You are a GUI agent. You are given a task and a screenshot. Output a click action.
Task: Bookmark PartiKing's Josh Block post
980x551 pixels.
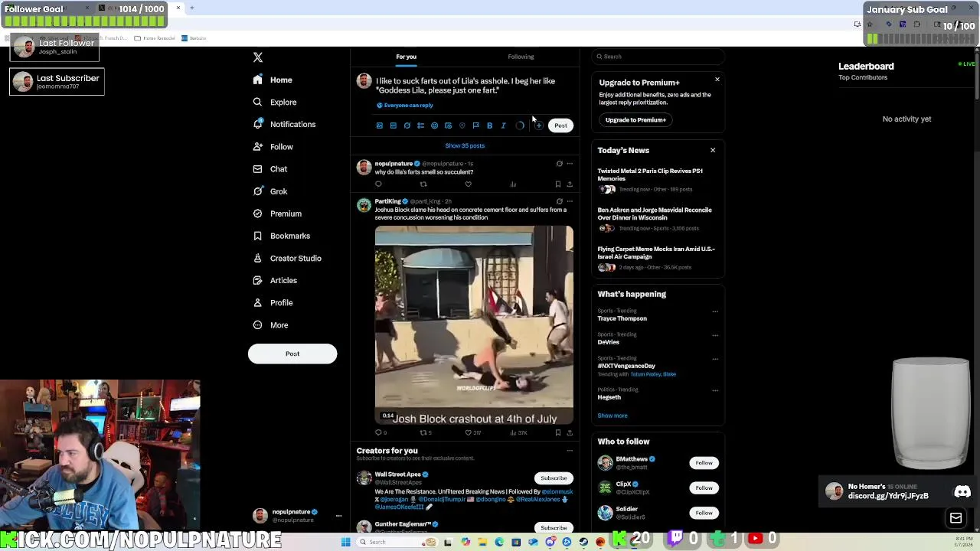(557, 433)
